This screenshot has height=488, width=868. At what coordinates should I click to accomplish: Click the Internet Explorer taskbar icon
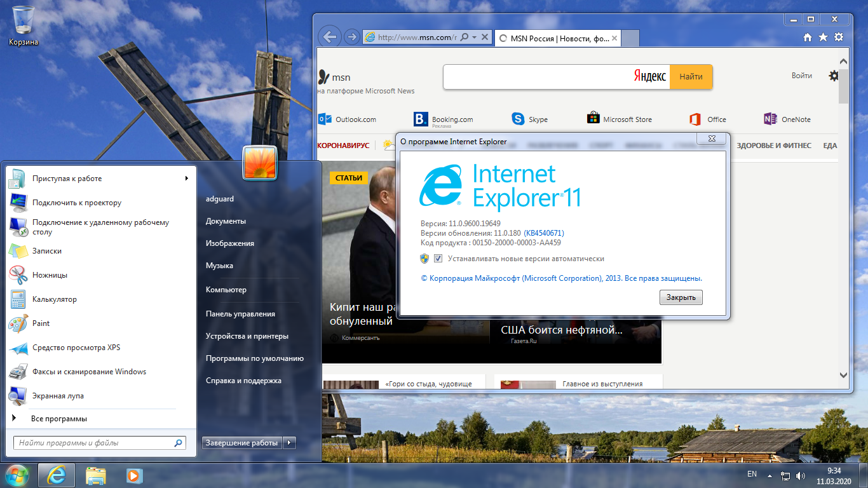point(57,475)
